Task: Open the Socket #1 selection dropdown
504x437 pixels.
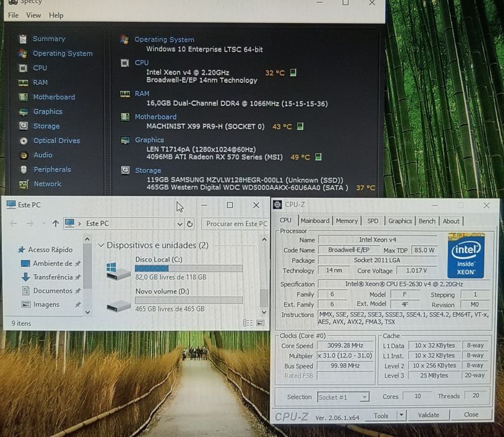Action: (343, 397)
